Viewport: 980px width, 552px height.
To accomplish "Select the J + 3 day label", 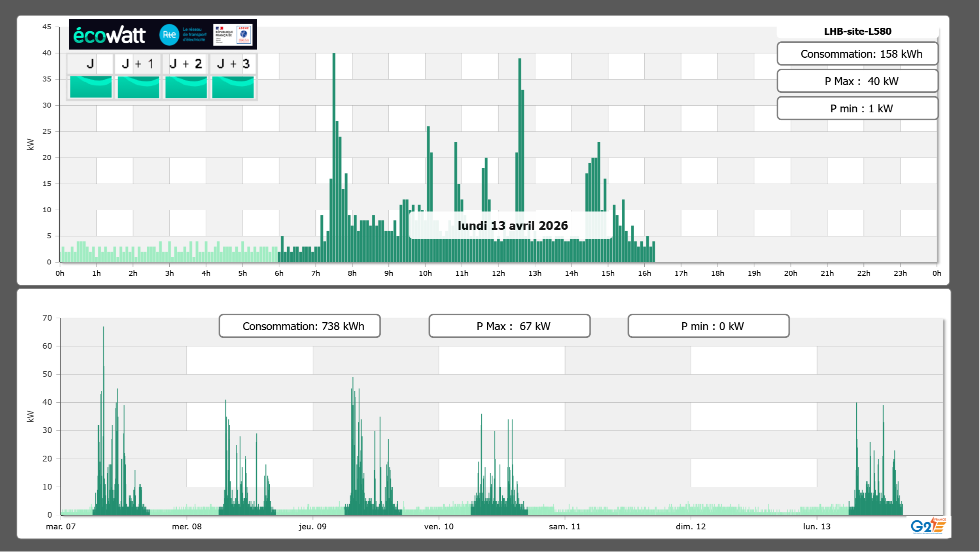I will tap(233, 64).
